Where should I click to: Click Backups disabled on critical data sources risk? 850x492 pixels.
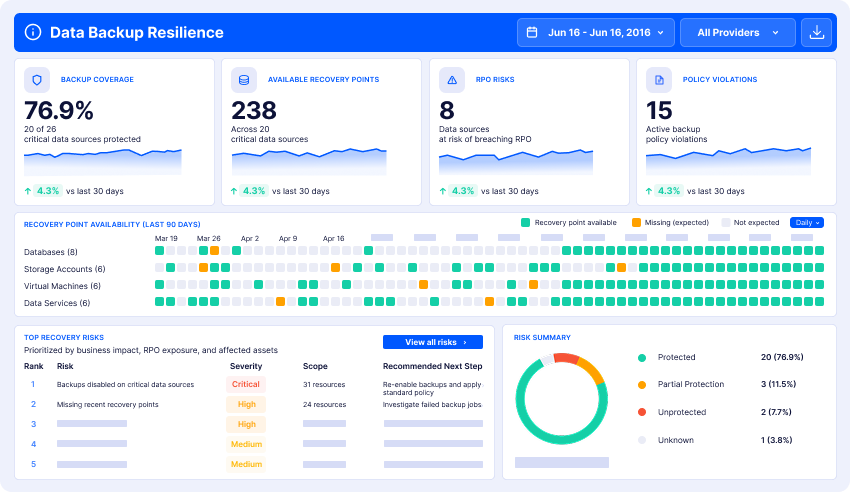tap(125, 385)
